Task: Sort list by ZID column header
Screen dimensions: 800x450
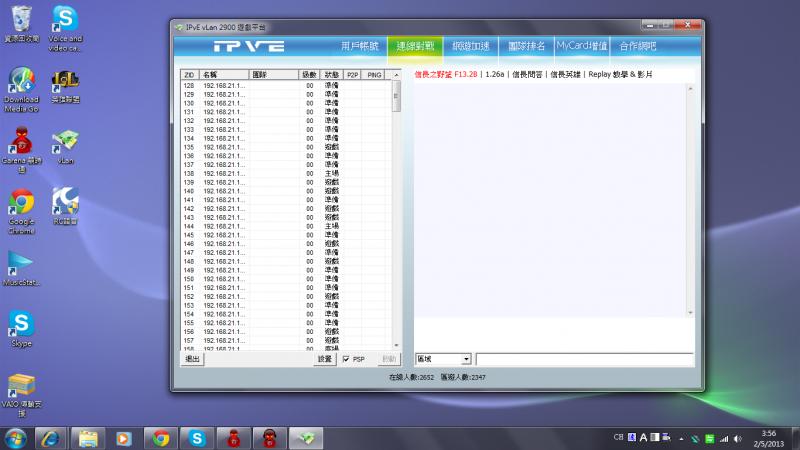Action: click(x=188, y=75)
